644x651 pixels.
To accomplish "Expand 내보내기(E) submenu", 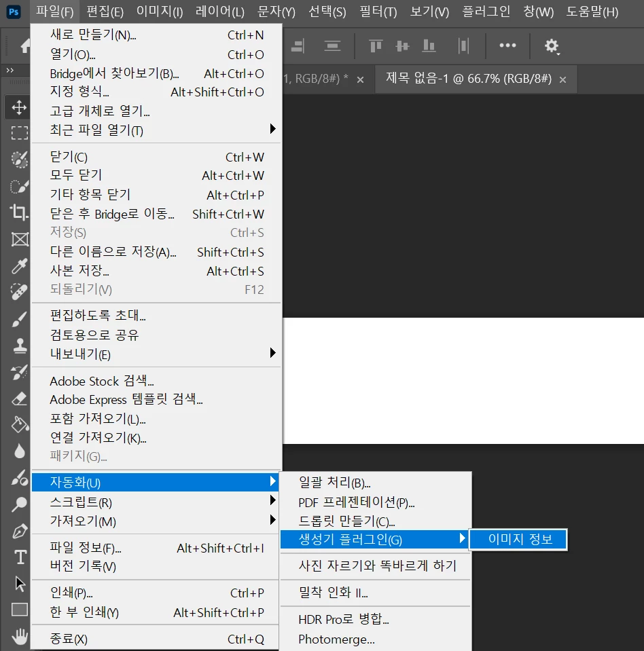I will pos(156,354).
